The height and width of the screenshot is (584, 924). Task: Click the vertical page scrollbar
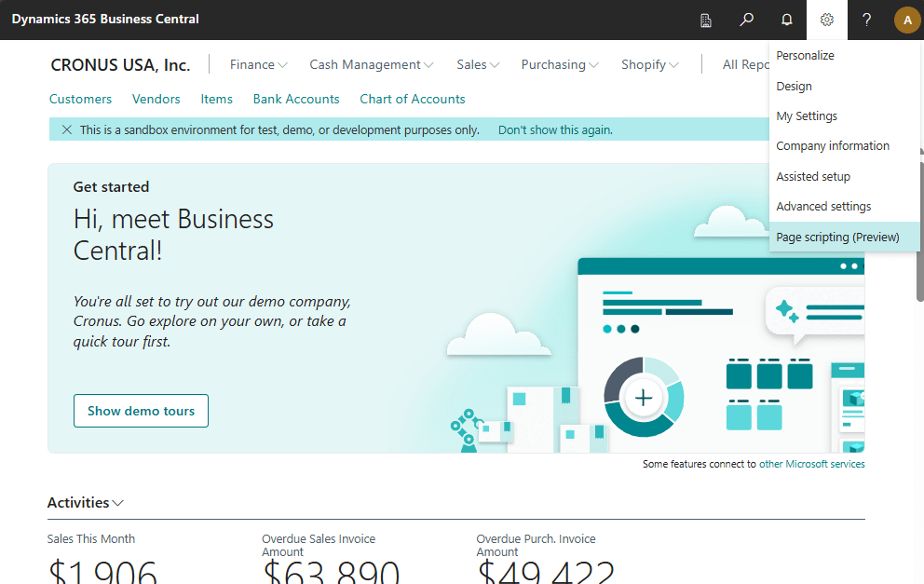pyautogui.click(x=920, y=224)
